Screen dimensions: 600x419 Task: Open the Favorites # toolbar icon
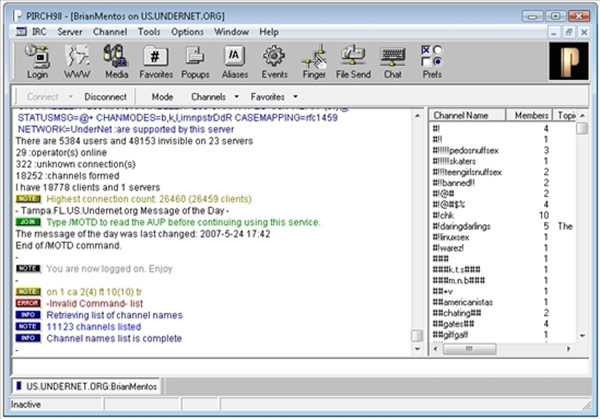pyautogui.click(x=156, y=61)
